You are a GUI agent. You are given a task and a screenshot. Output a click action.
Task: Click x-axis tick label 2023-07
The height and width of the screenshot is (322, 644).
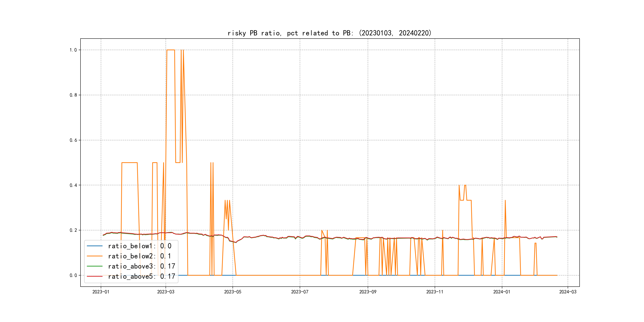(300, 292)
